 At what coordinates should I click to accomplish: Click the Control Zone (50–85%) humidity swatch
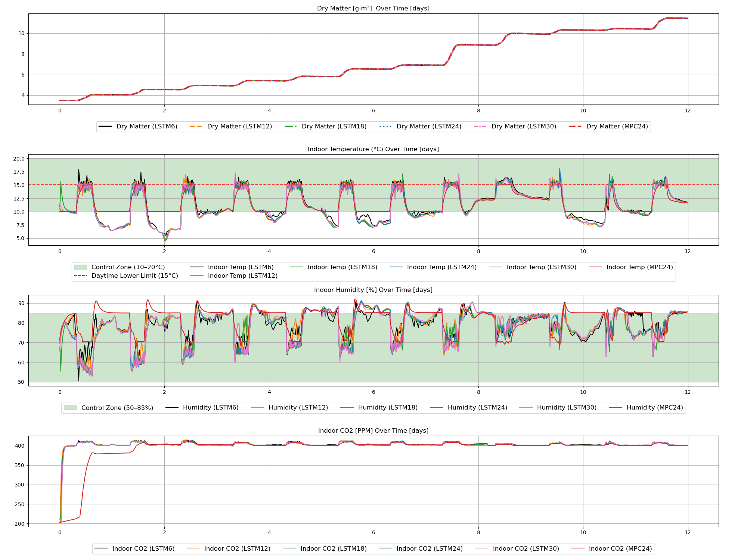pos(70,408)
